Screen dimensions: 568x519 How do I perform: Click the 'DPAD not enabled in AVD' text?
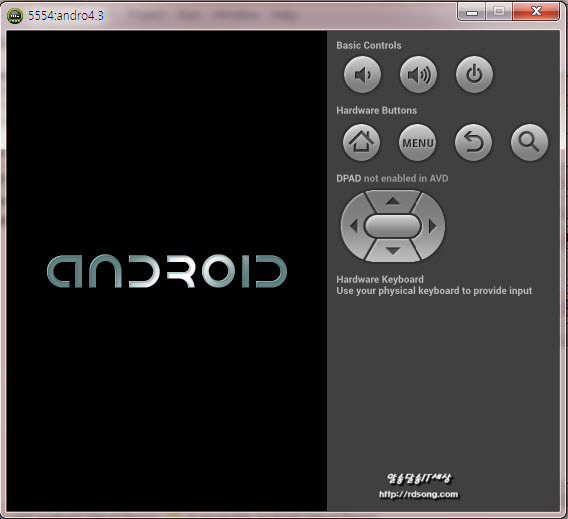pos(392,178)
